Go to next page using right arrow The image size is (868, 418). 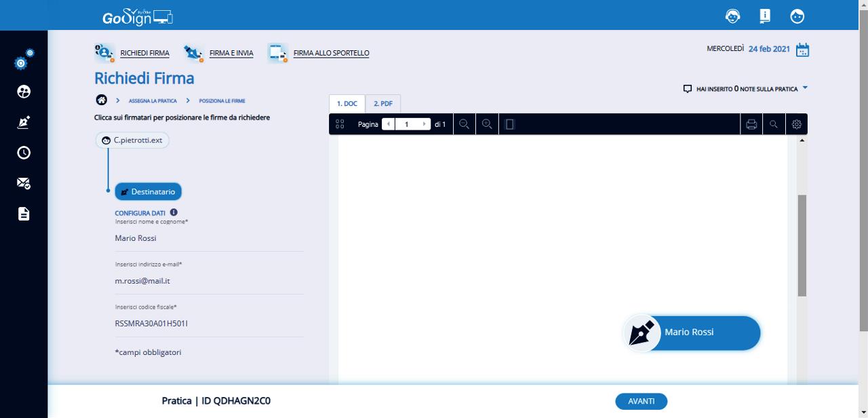(x=425, y=124)
